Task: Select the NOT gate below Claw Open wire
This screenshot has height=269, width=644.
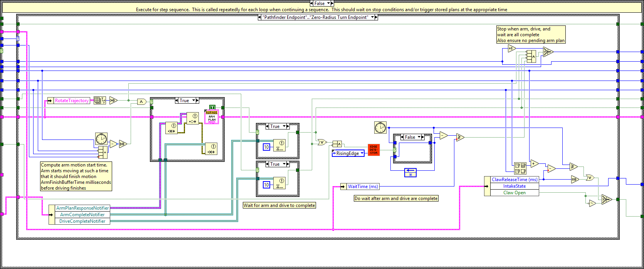Action: click(x=592, y=203)
